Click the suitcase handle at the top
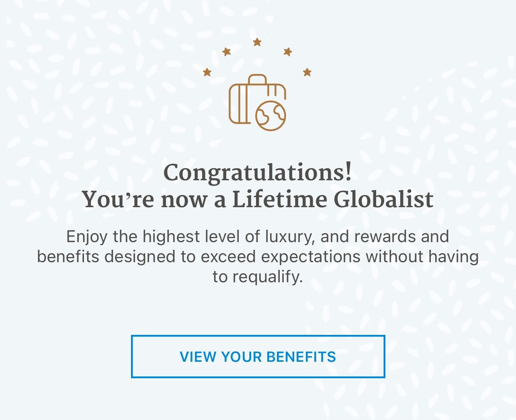Image resolution: width=516 pixels, height=420 pixels. [x=257, y=78]
